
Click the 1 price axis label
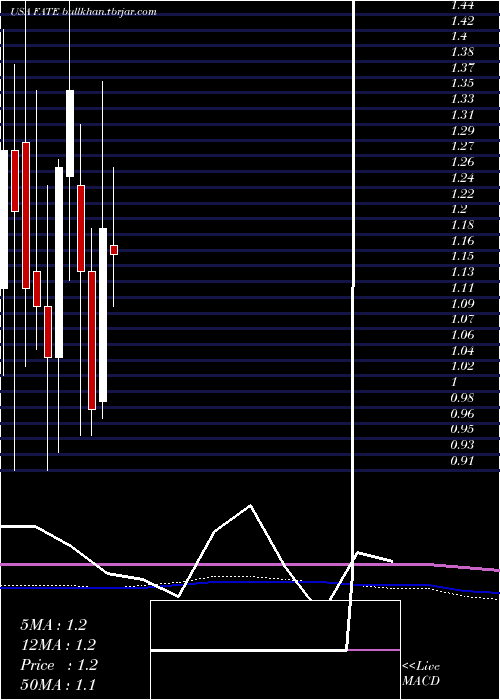pyautogui.click(x=454, y=383)
